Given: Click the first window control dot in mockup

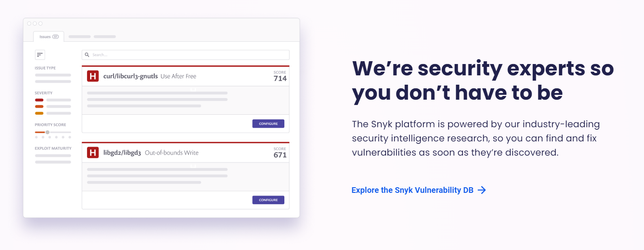Looking at the screenshot, I should pos(29,24).
